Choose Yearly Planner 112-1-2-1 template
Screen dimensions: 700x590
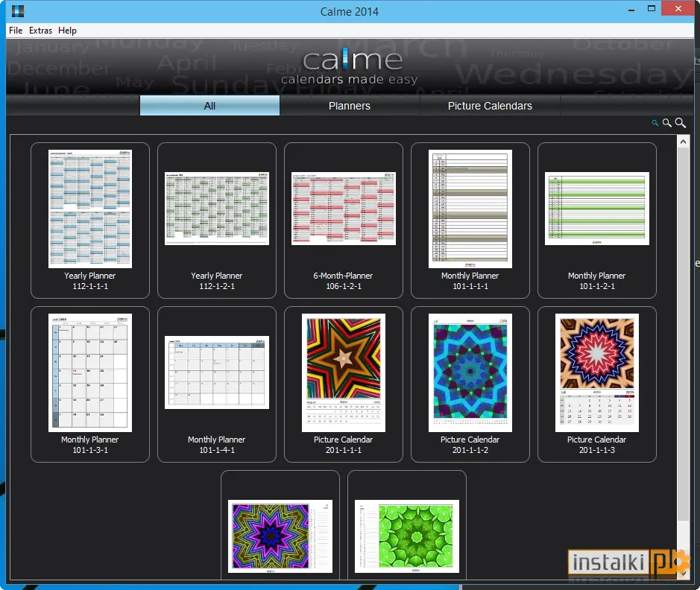[217, 221]
